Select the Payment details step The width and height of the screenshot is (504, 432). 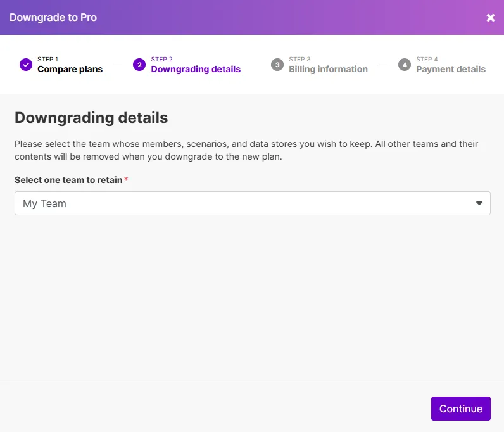tap(451, 69)
